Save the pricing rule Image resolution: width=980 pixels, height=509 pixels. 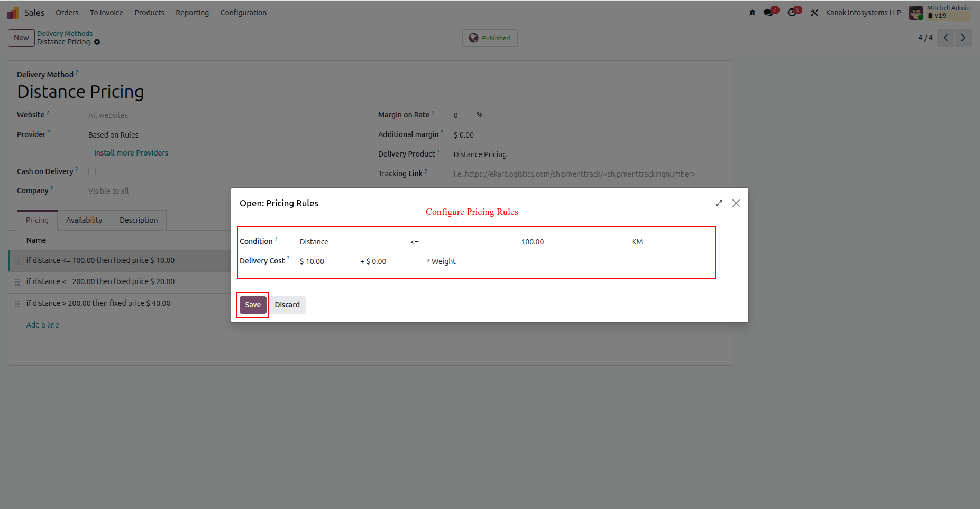[252, 305]
